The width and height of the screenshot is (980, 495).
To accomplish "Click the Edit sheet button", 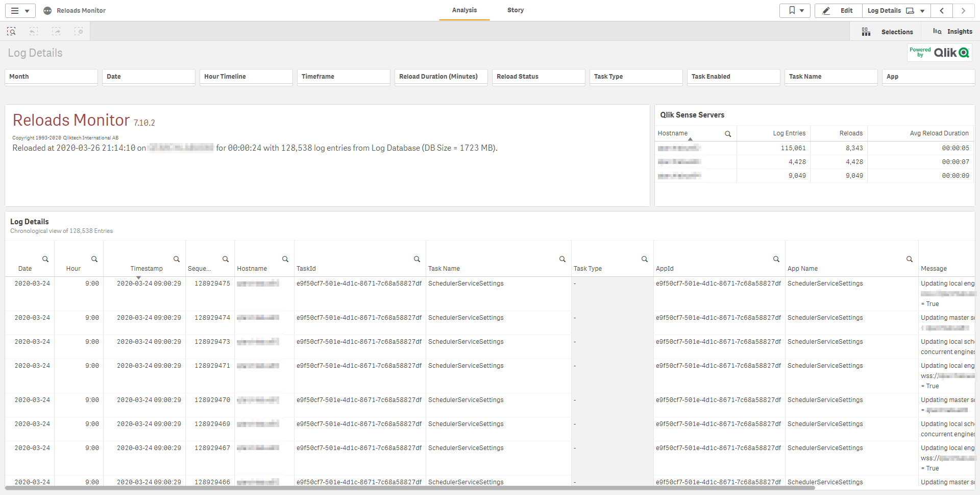I will [838, 11].
